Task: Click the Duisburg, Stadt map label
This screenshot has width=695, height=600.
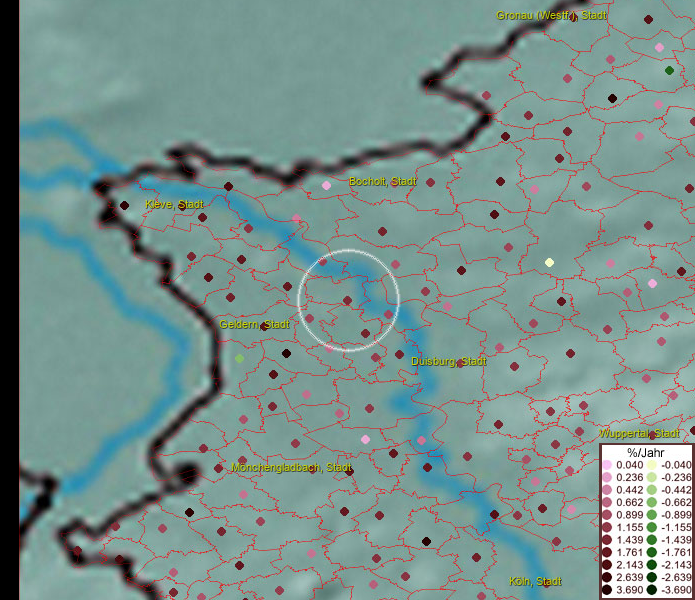Action: [x=449, y=362]
